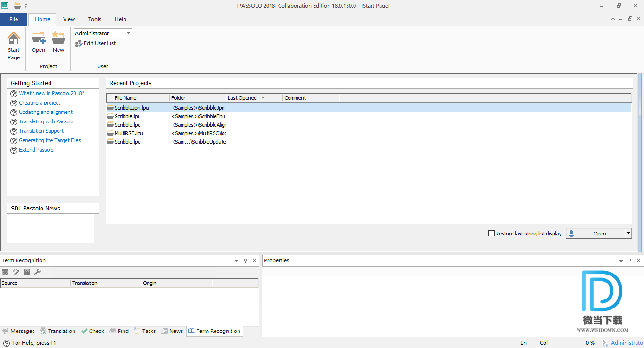Viewport: 644px width, 348px height.
Task: Select Scribble.lpu in ScribbleAlign folder
Action: point(369,125)
